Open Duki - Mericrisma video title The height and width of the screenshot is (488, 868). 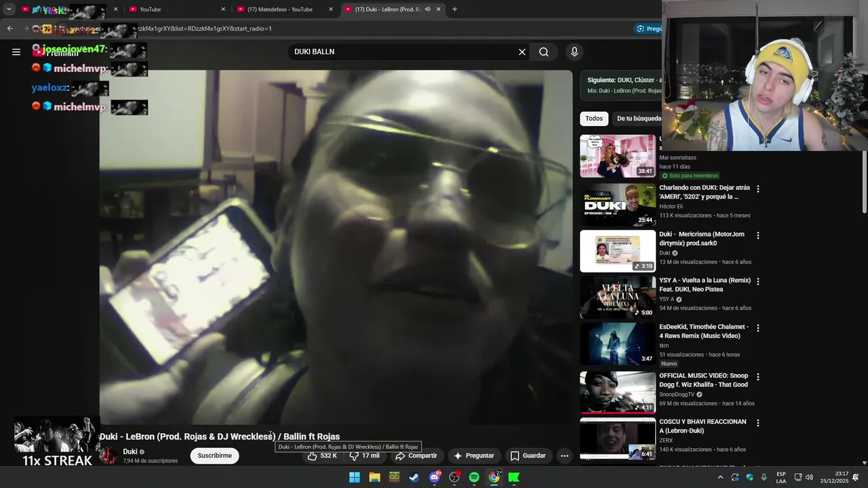pos(702,239)
